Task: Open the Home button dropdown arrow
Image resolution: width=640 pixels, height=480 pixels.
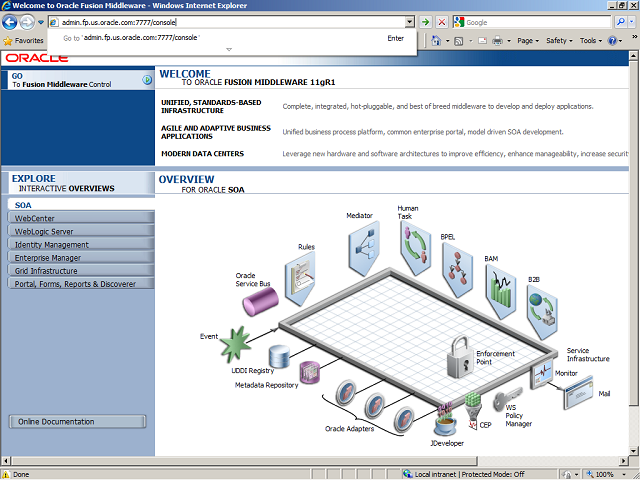Action: point(447,41)
